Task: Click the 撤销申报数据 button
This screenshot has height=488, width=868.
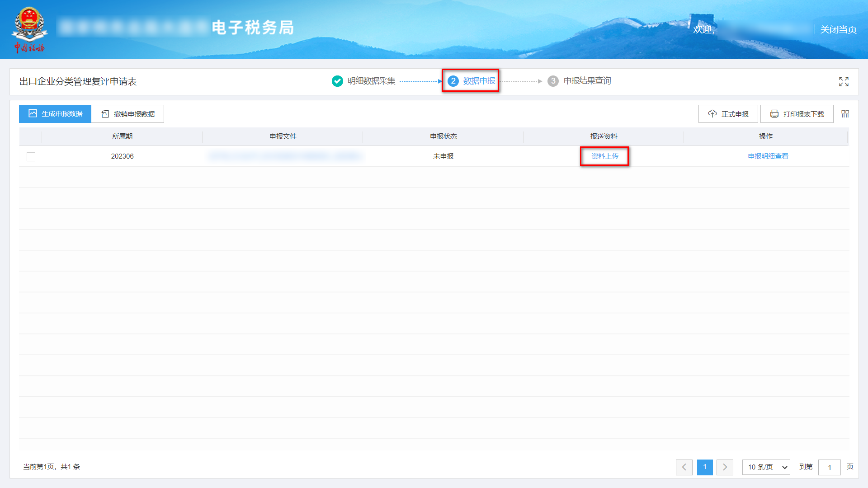Action: click(x=128, y=113)
